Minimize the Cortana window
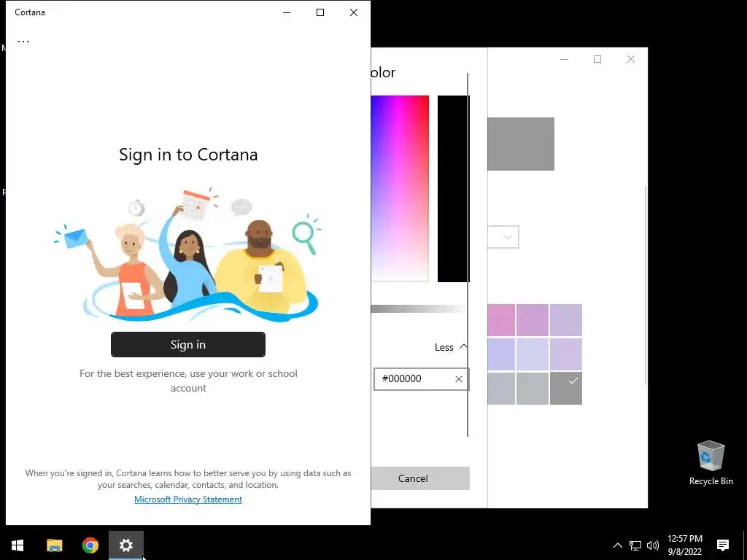 286,12
